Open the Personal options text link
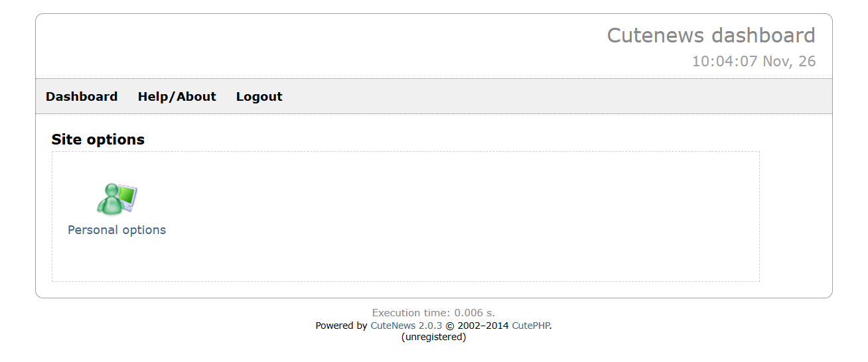This screenshot has height=362, width=868. coord(117,230)
